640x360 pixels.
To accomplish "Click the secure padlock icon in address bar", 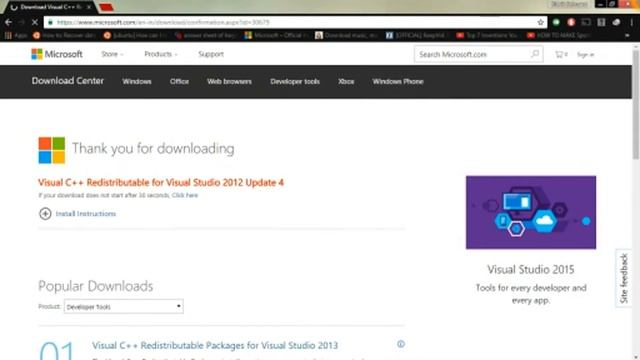I will coord(50,22).
